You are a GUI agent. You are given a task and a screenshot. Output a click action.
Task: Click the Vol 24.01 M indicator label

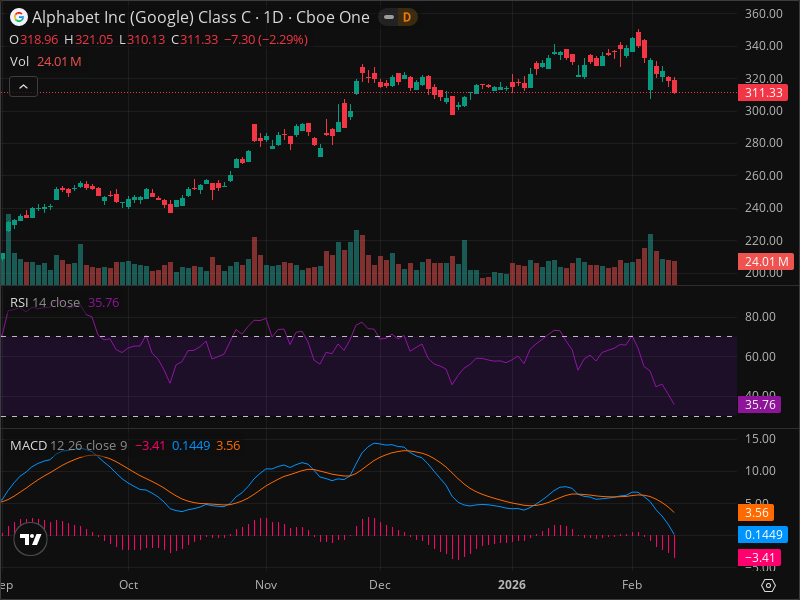point(45,62)
